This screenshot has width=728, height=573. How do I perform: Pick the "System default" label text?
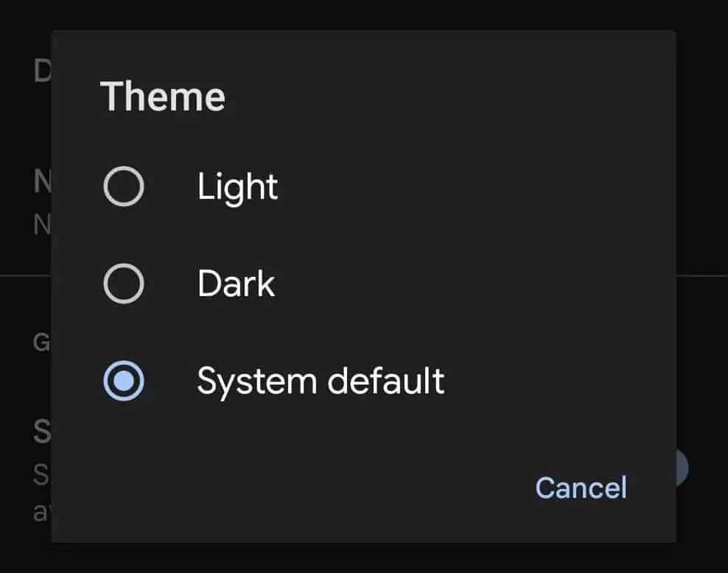[321, 381]
